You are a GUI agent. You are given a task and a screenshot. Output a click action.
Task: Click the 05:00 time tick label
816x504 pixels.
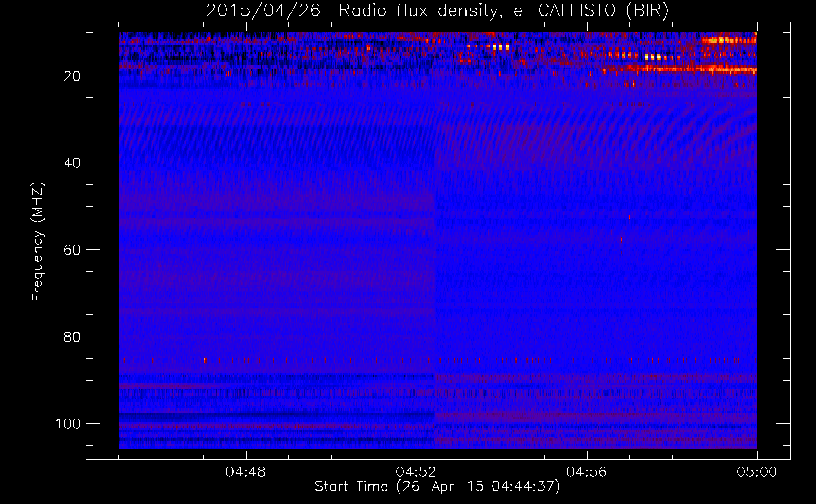tap(757, 472)
